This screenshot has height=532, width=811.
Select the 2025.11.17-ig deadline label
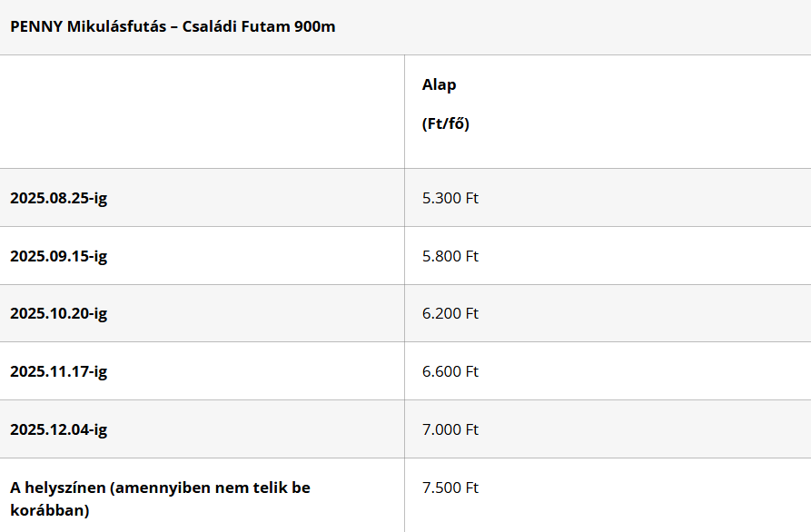tap(58, 371)
